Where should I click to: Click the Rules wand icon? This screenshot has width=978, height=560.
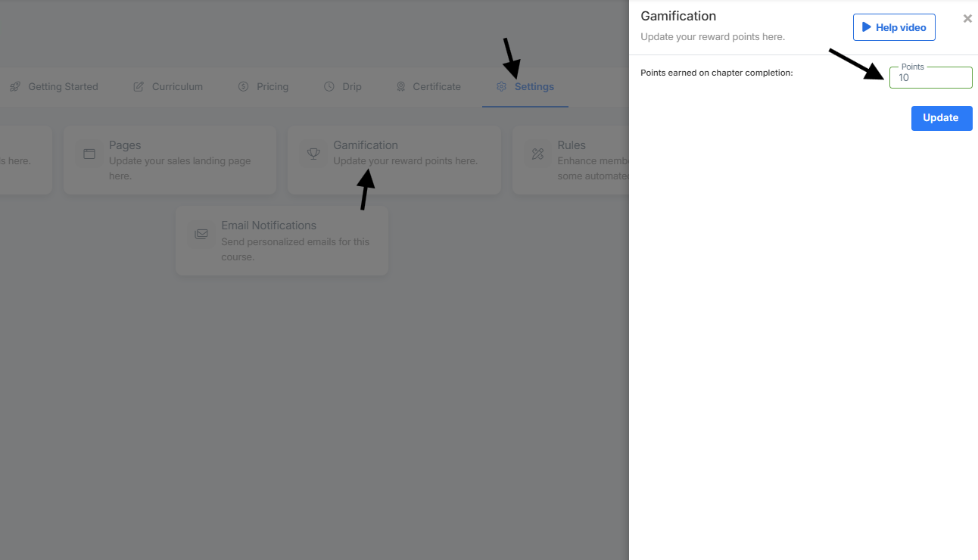pyautogui.click(x=537, y=153)
